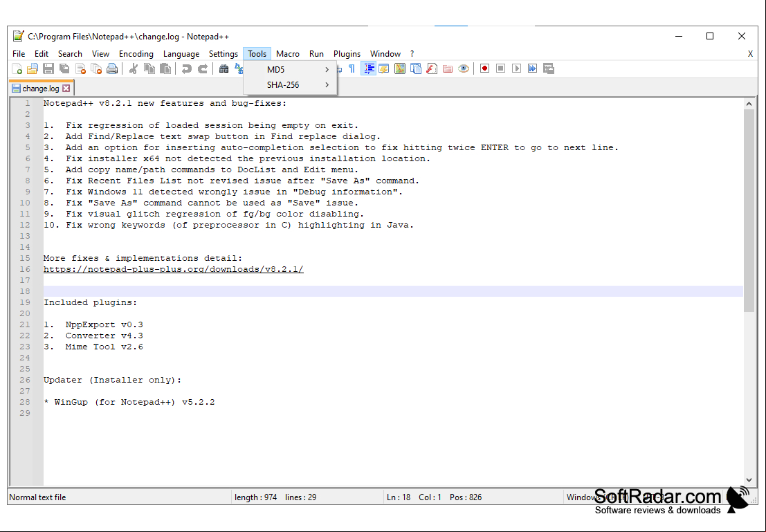Click the Open file folder icon
The width and height of the screenshot is (766, 532).
click(33, 69)
